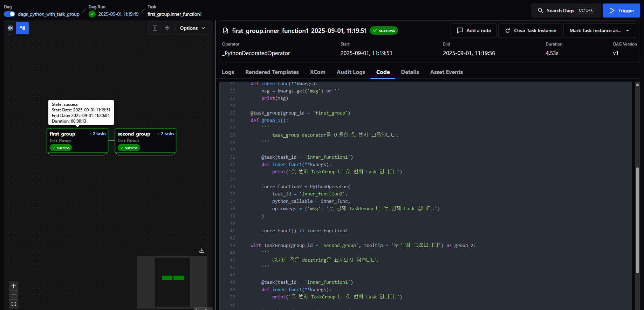Open the Audit Logs tab

click(x=351, y=72)
